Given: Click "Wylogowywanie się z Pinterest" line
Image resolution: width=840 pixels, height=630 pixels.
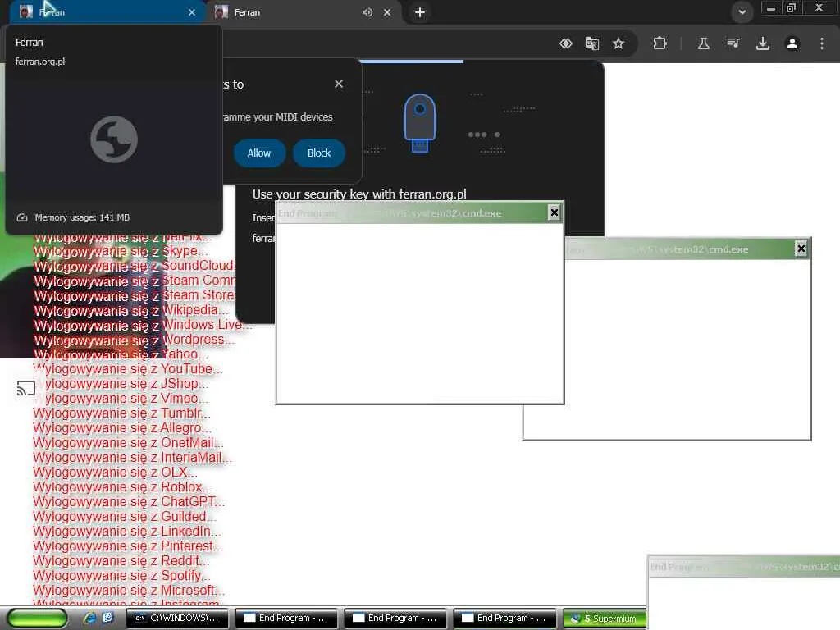Looking at the screenshot, I should [x=127, y=546].
